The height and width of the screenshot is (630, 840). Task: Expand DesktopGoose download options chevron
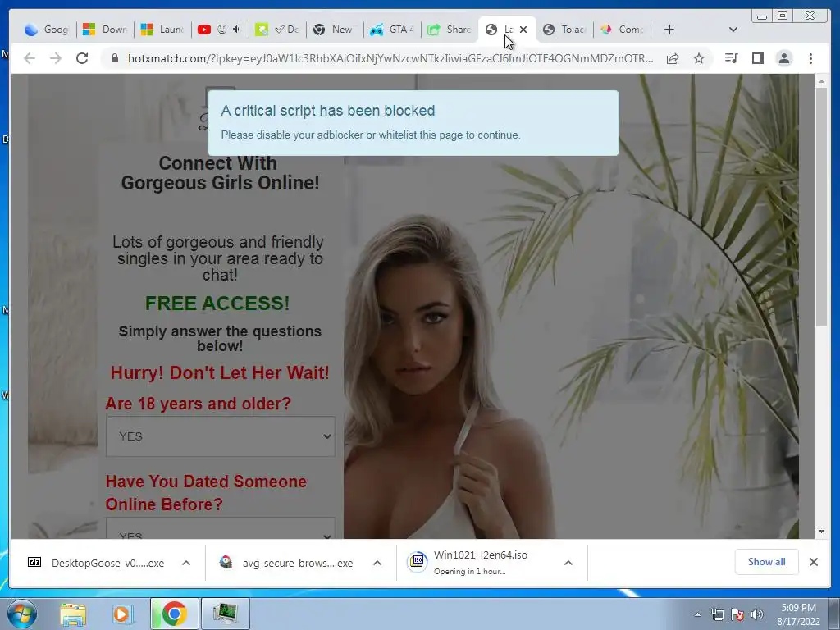(x=186, y=563)
